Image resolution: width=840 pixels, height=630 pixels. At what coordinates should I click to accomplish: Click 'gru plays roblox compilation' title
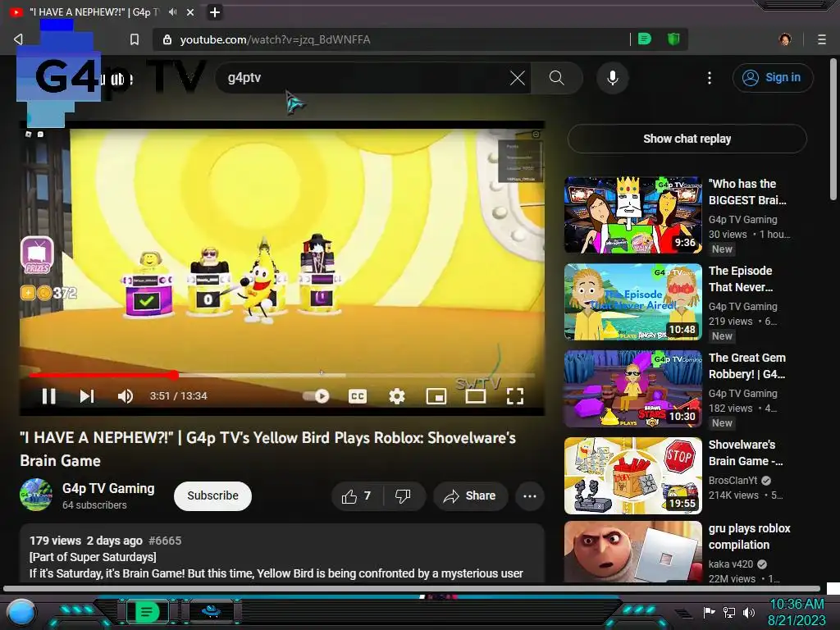[x=750, y=536]
